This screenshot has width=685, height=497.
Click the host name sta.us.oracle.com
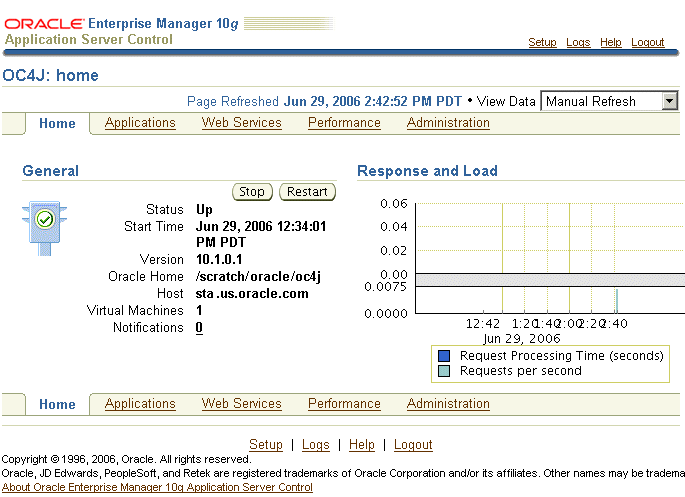click(252, 293)
